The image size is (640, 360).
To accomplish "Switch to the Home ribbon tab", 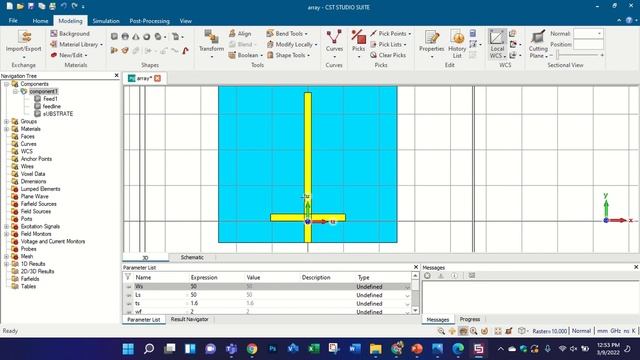I will (x=40, y=20).
